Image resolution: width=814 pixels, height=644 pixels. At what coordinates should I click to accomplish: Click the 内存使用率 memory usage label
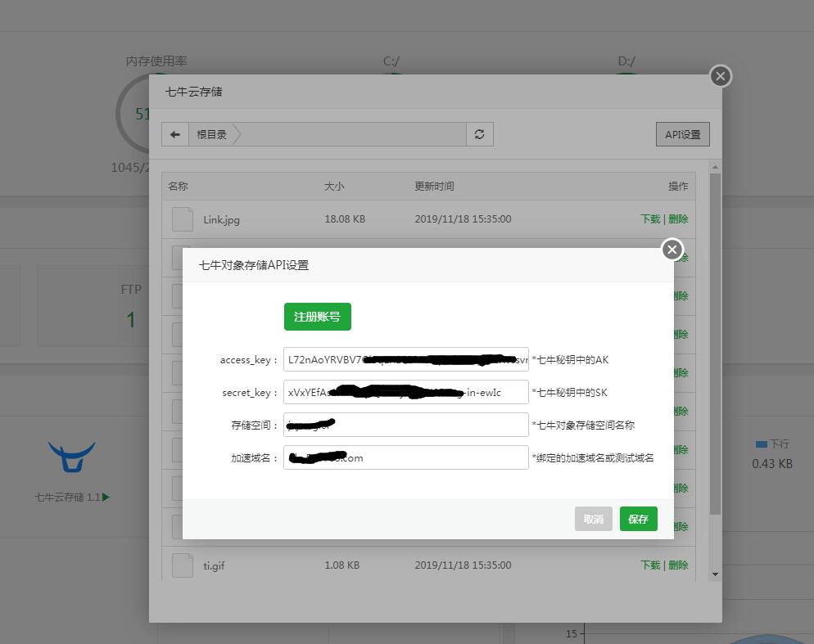(156, 61)
